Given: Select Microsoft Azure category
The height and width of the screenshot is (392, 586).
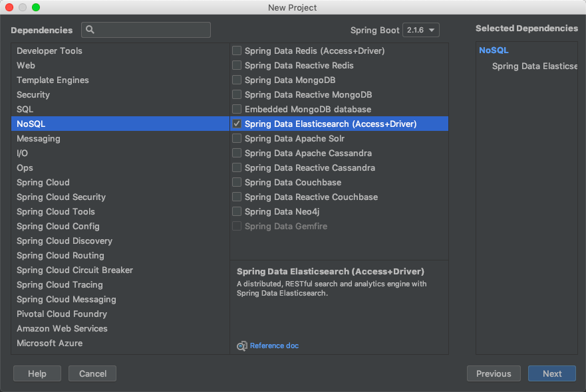Looking at the screenshot, I should click(120, 343).
